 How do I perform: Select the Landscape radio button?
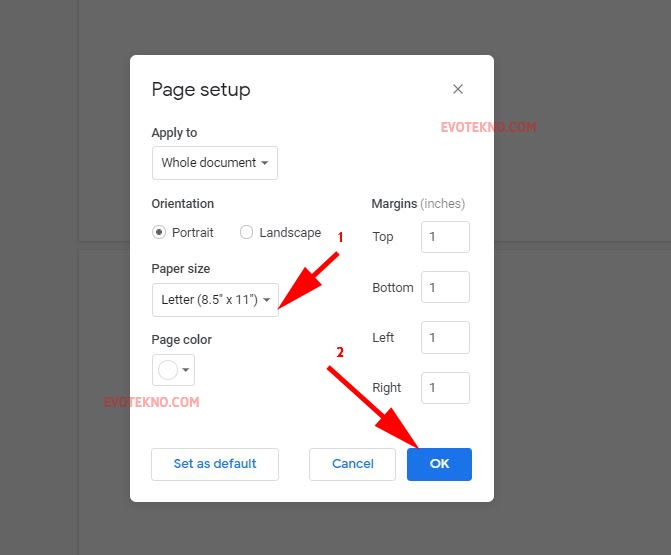247,232
